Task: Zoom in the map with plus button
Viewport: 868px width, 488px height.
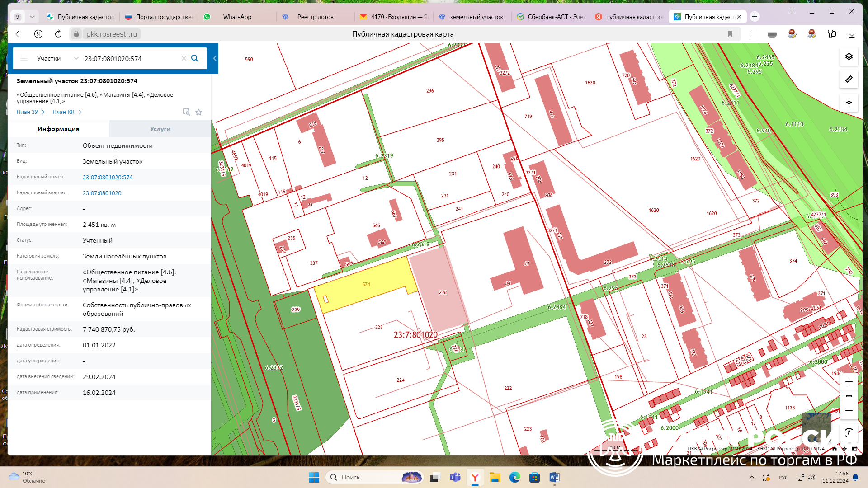Action: tap(849, 382)
